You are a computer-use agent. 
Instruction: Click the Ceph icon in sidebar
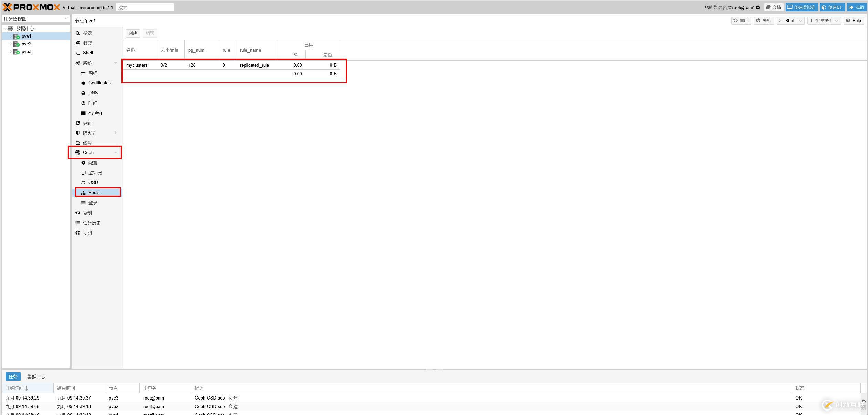point(77,152)
